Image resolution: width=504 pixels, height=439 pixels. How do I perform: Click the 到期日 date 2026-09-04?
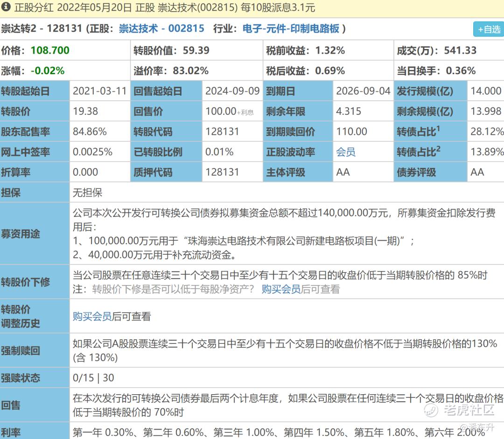click(x=363, y=91)
